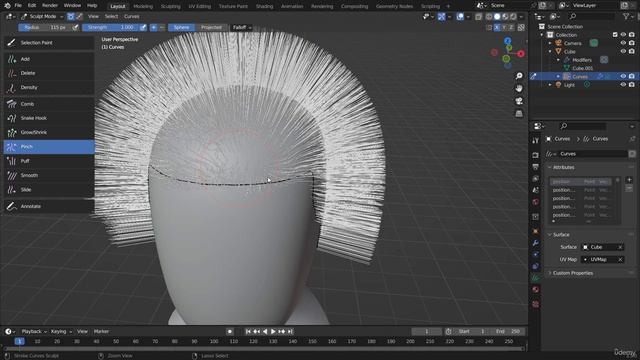Open the Render properties tab icon

pos(536,156)
